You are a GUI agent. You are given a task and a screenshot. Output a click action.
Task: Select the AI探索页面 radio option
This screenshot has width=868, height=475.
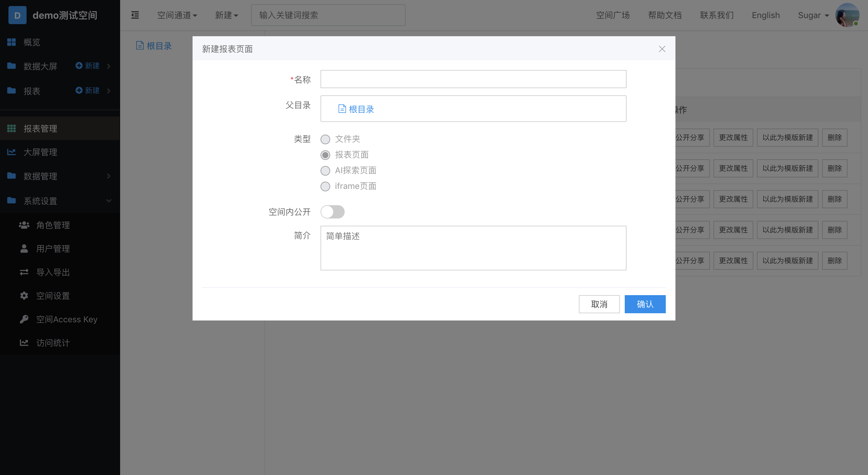pos(325,171)
